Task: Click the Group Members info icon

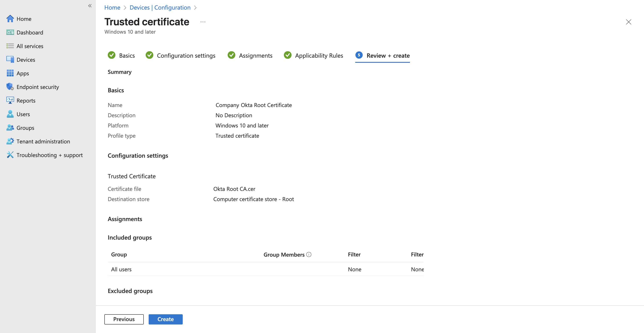Action: click(x=309, y=254)
